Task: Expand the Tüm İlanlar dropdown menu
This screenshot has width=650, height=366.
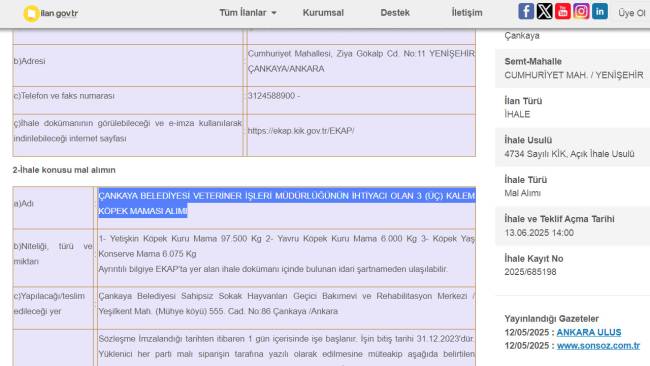Action: pyautogui.click(x=248, y=13)
